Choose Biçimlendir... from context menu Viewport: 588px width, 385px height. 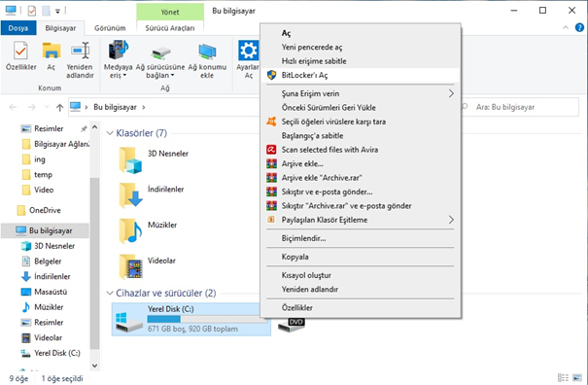[x=361, y=238]
